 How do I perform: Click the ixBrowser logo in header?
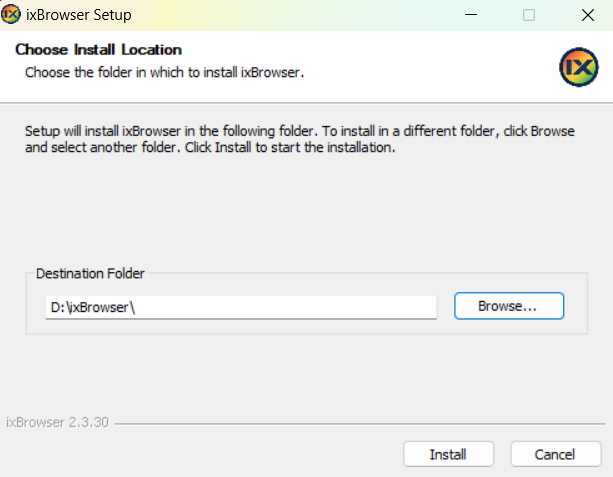point(579,67)
